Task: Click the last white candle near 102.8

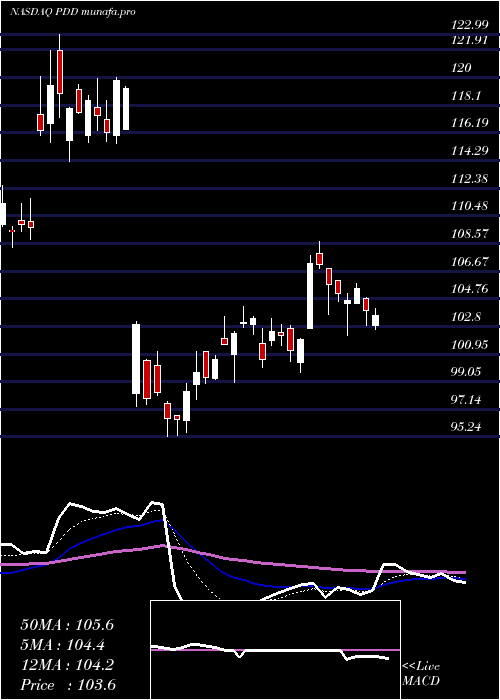Action: tap(375, 321)
